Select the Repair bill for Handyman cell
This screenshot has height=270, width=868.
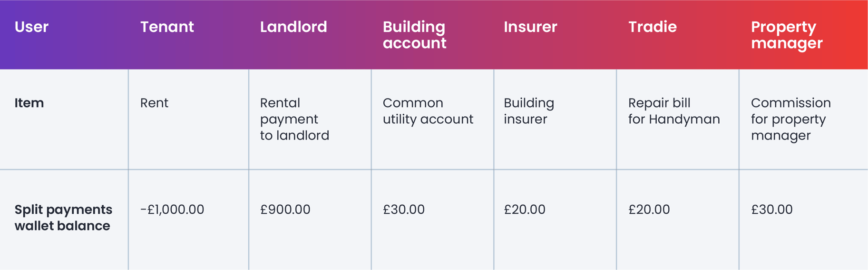(673, 111)
